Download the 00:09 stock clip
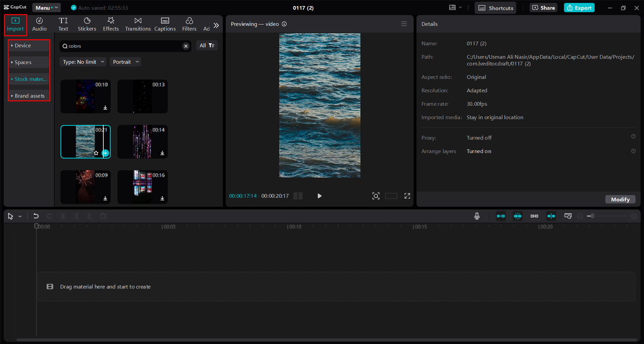The height and width of the screenshot is (344, 644). coord(105,198)
